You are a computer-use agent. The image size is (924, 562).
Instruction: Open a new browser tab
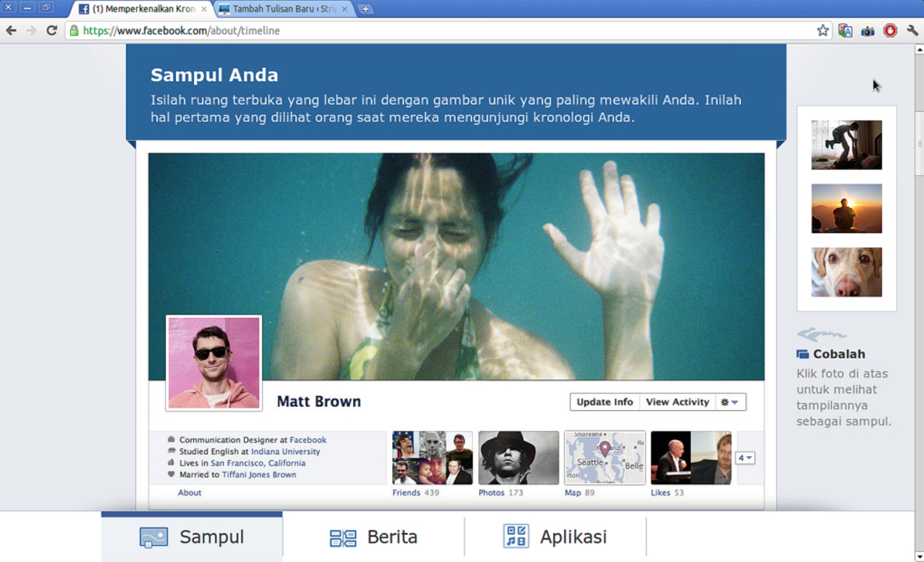coord(366,9)
